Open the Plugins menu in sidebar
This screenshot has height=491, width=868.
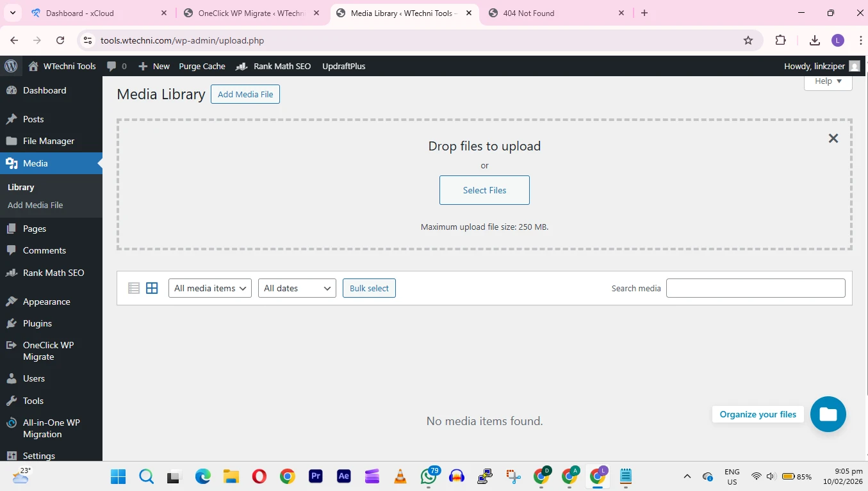coord(37,323)
